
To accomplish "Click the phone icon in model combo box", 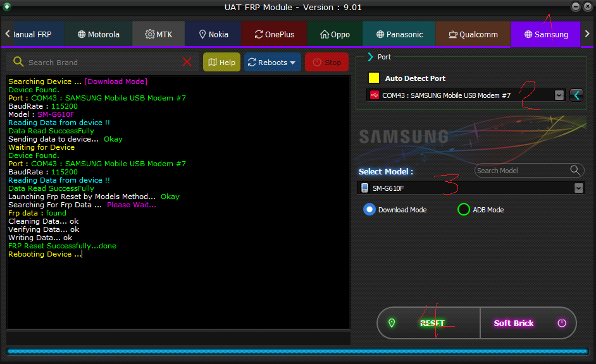I will (x=364, y=188).
